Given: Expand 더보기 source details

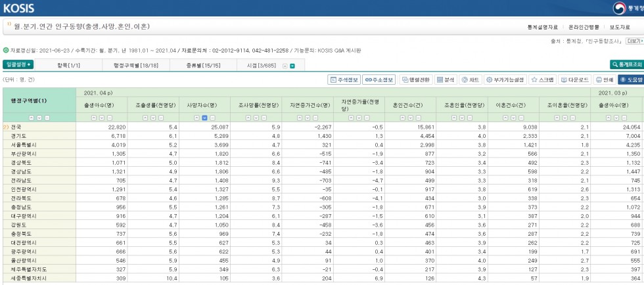Looking at the screenshot, I should (635, 41).
